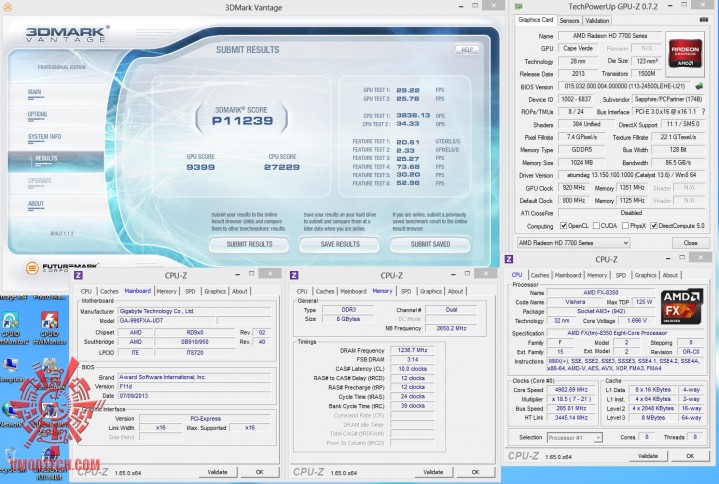719x484 pixels.
Task: Click the Submit Results button
Action: coord(249,244)
